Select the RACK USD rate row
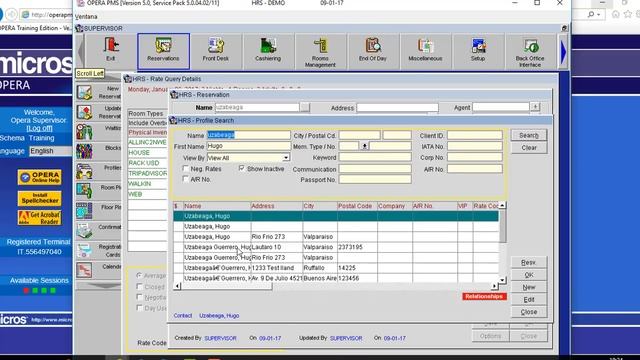 pos(147,163)
